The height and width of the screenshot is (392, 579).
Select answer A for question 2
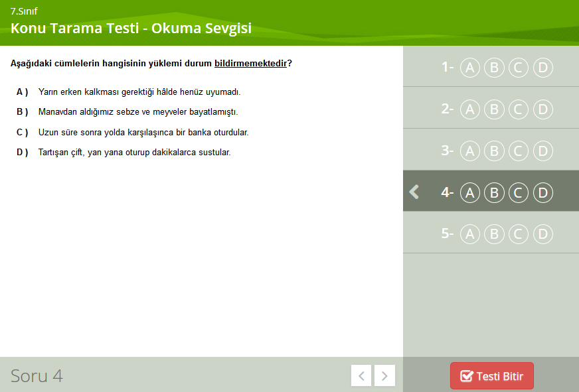point(469,109)
